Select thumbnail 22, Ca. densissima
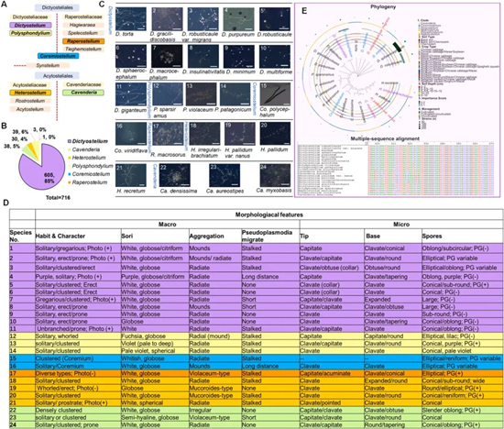Viewport: 504px width, 429px height. (174, 175)
